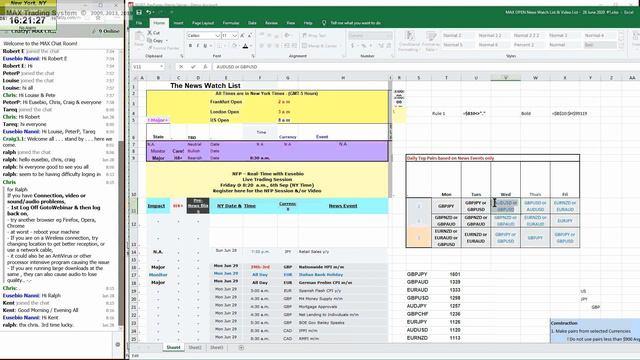Viewport: 640px width, 360px height.
Task: Switch to the Insert ribbon tab
Action: [x=178, y=23]
